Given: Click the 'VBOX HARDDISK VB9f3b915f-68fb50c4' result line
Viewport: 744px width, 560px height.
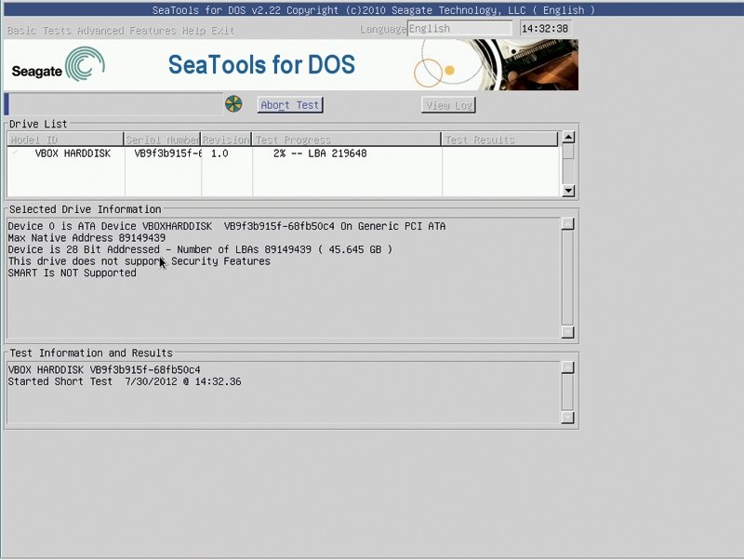Looking at the screenshot, I should 104,369.
